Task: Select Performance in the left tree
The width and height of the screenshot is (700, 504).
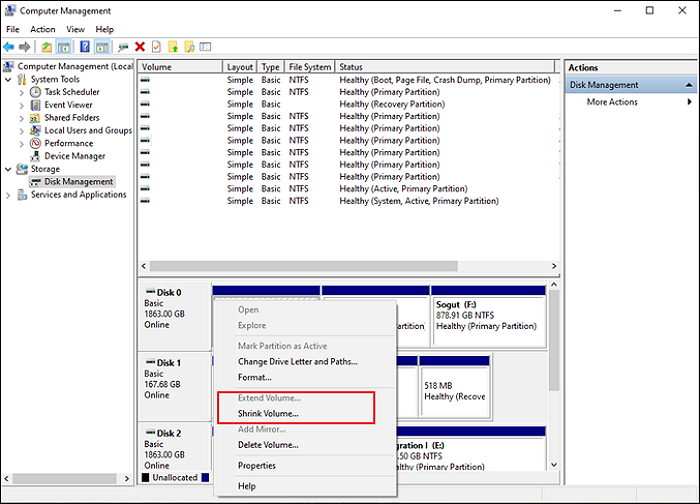Action: 68,143
